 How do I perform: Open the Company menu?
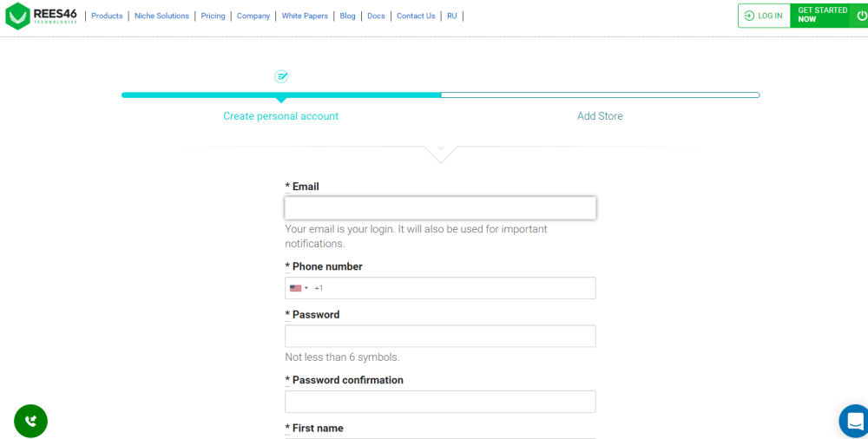tap(253, 16)
